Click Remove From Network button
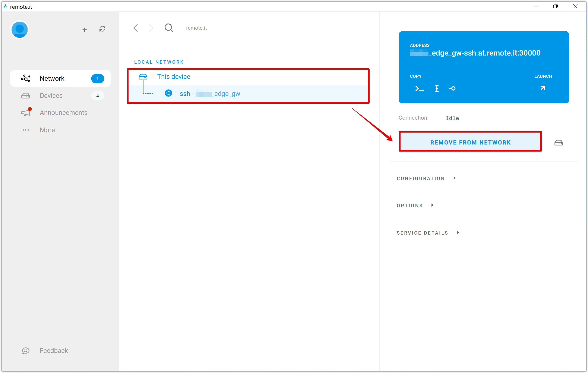 470,142
